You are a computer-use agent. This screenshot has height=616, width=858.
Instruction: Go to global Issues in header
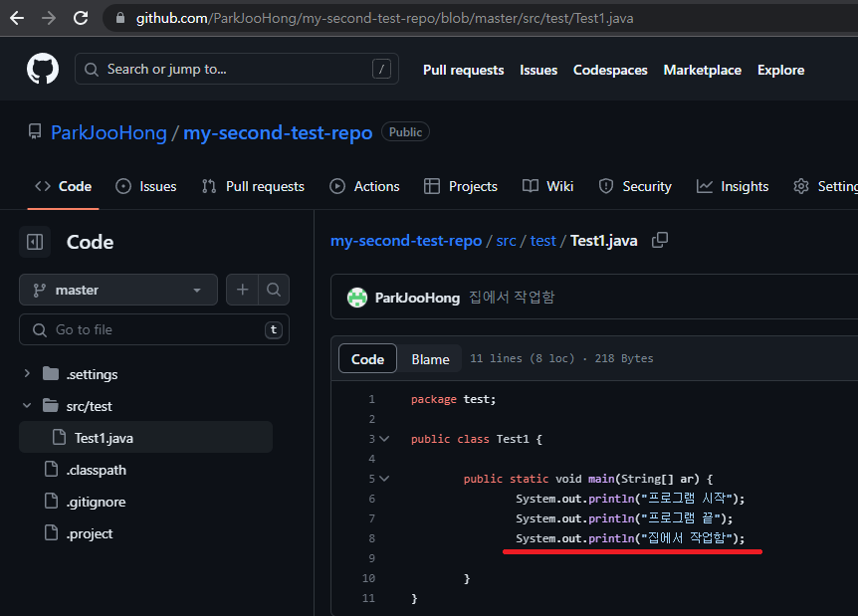tap(538, 70)
